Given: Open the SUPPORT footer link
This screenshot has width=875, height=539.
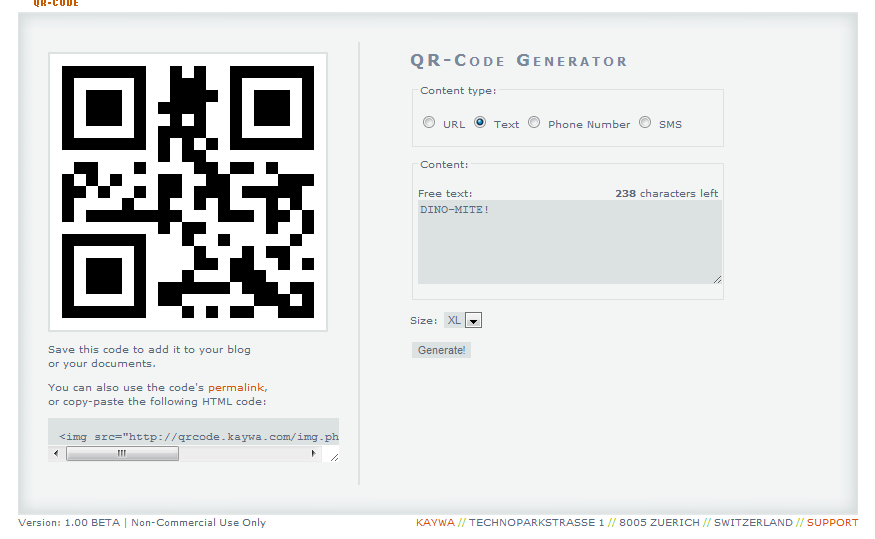Looking at the screenshot, I should pyautogui.click(x=832, y=522).
